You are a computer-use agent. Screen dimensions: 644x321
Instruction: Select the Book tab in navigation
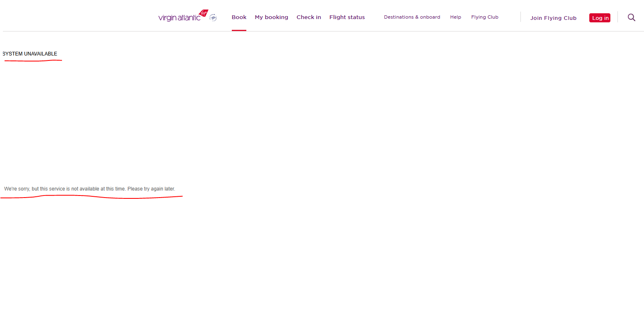239,17
